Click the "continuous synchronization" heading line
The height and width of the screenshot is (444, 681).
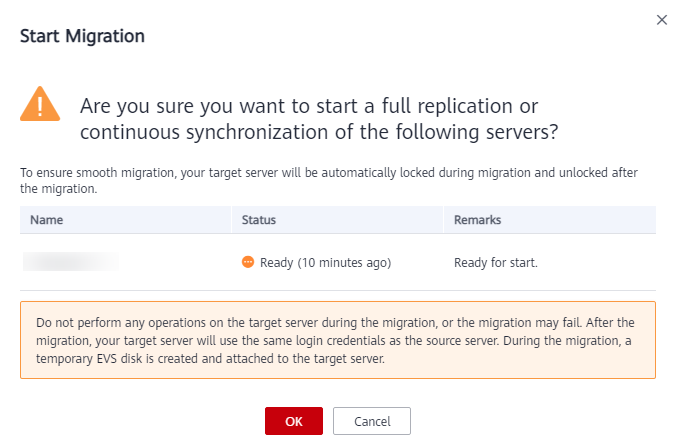[x=318, y=131]
